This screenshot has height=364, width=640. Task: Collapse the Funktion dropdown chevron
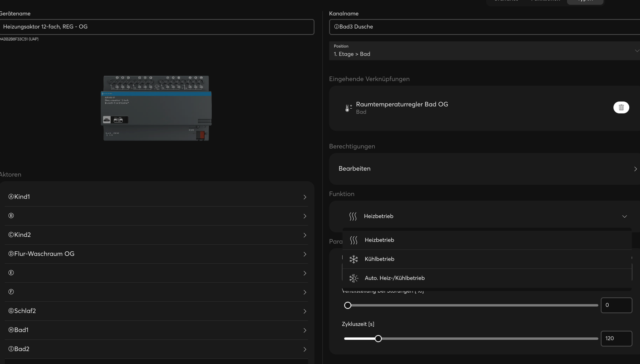[624, 216]
